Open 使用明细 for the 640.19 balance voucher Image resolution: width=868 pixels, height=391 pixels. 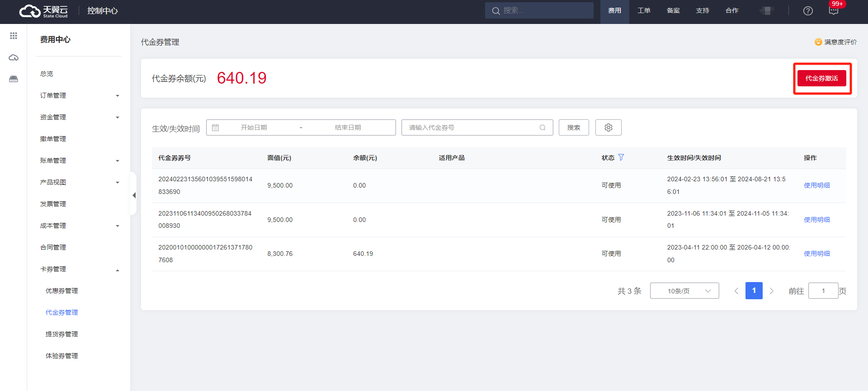pyautogui.click(x=816, y=254)
